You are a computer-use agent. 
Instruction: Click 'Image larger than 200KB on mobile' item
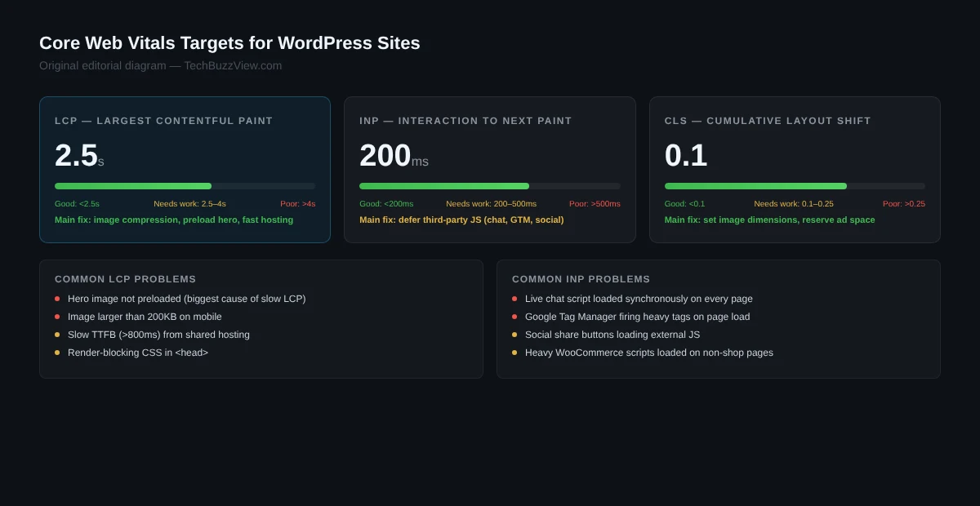point(145,317)
